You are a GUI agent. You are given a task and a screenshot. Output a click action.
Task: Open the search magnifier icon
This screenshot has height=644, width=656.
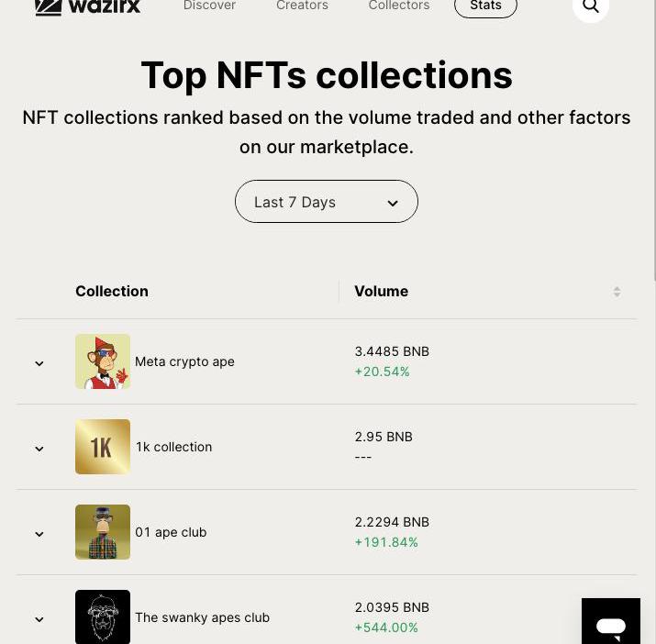(591, 6)
